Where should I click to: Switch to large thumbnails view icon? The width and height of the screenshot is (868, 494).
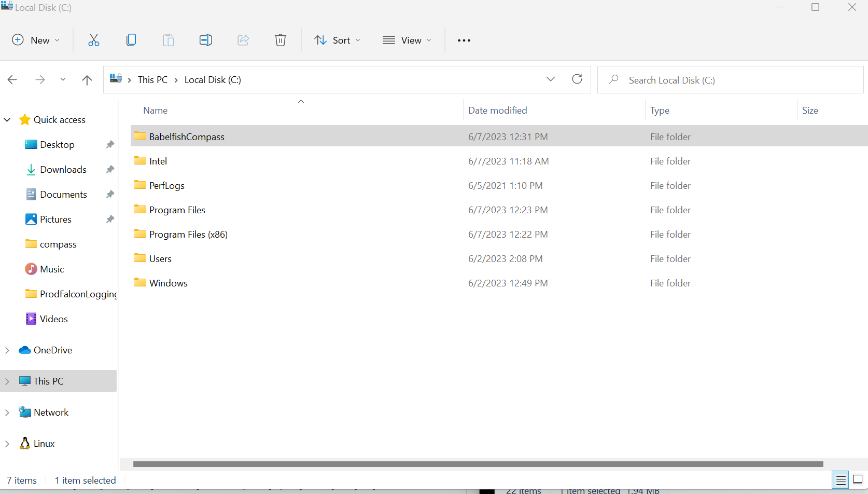858,480
